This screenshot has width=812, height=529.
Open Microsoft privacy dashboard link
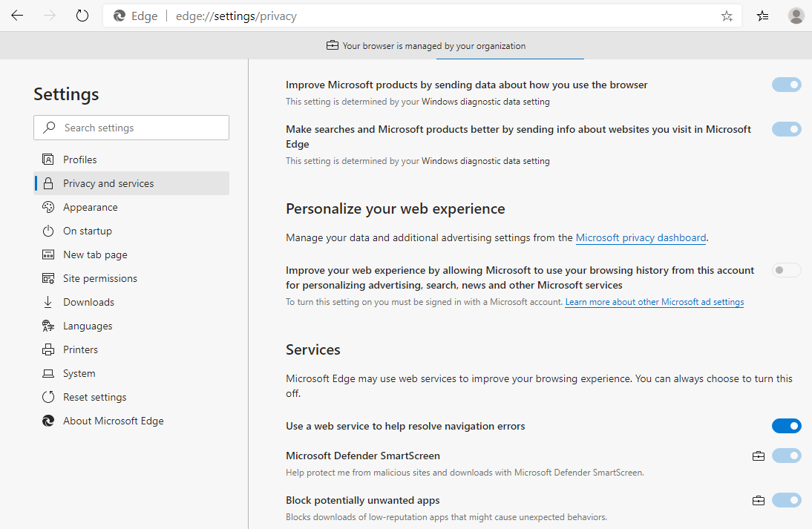click(641, 237)
